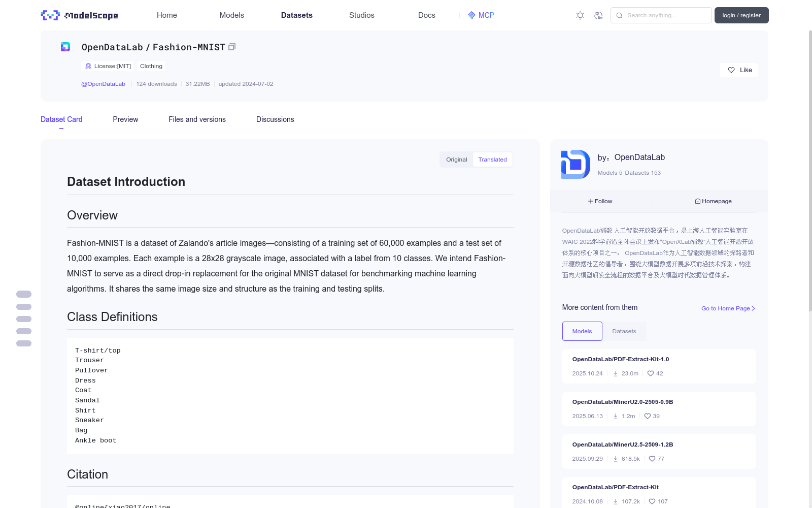Viewport: 812px width, 508px height.
Task: Click the download icon for PDF-Extract-Kit 107.2k
Action: click(x=616, y=501)
